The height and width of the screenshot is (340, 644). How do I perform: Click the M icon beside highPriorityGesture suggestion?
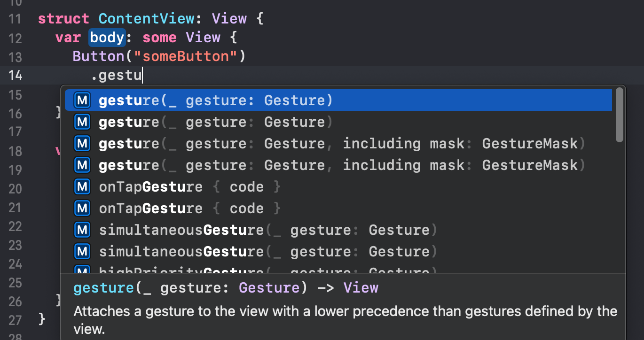tap(83, 270)
